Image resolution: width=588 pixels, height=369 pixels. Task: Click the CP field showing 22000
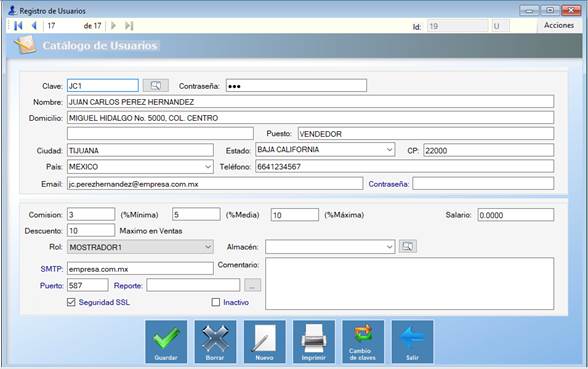489,150
